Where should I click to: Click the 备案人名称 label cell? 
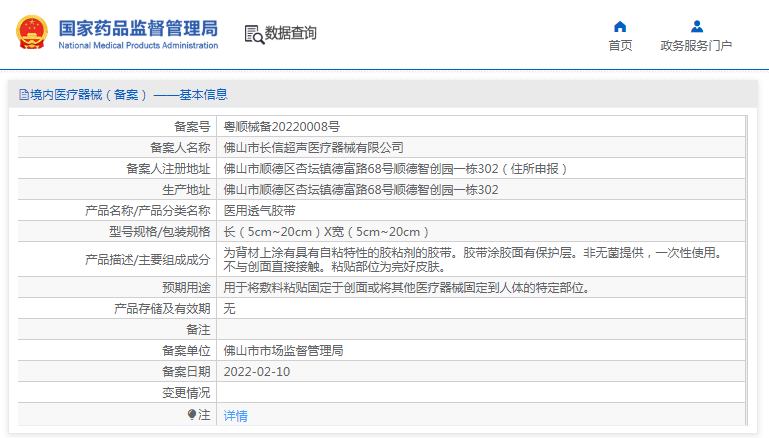118,148
